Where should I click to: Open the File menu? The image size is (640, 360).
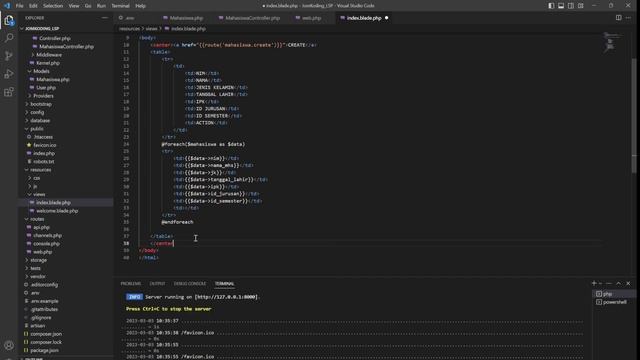point(20,6)
